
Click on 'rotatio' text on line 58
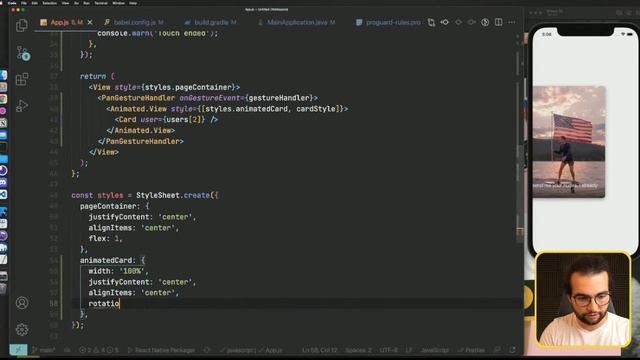pos(104,303)
